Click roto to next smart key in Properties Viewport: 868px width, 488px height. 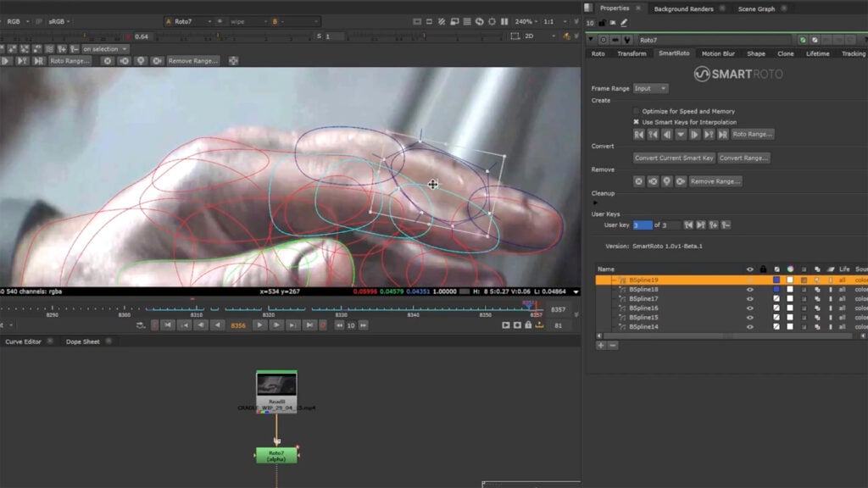click(x=709, y=135)
